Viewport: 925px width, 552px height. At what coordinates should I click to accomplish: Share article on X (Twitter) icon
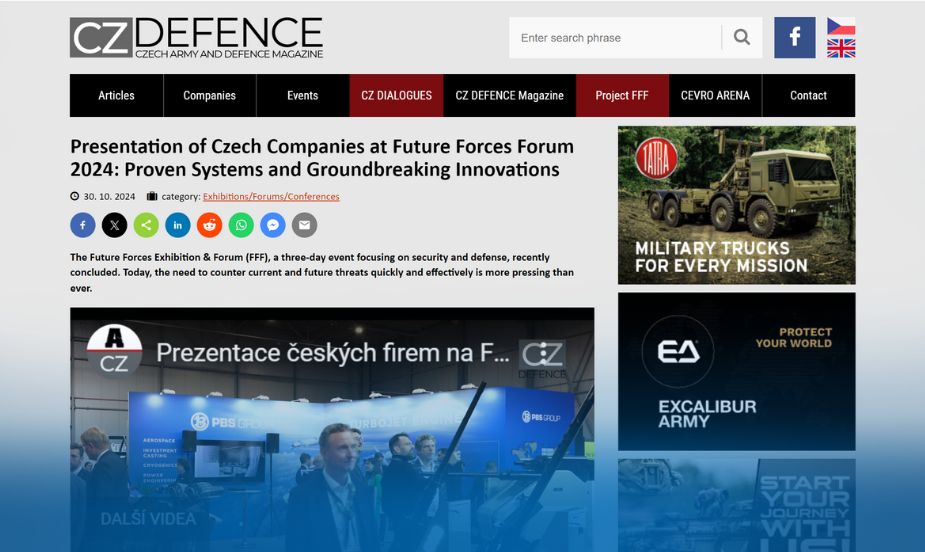(114, 225)
